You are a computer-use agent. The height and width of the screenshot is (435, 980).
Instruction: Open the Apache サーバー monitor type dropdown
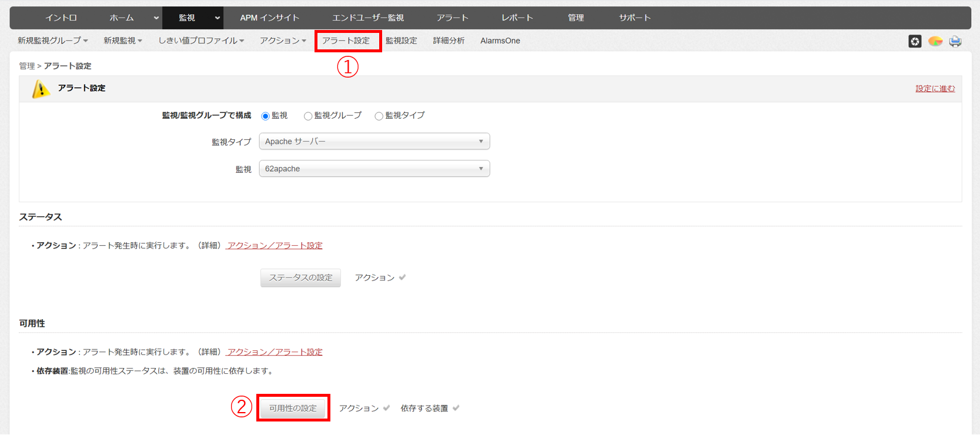point(374,142)
